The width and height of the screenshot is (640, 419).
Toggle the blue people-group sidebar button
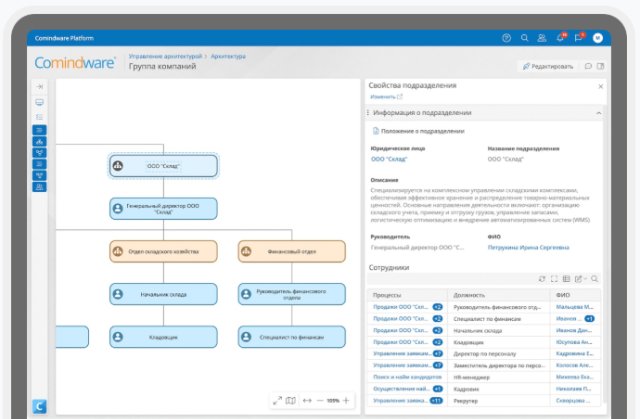40,187
